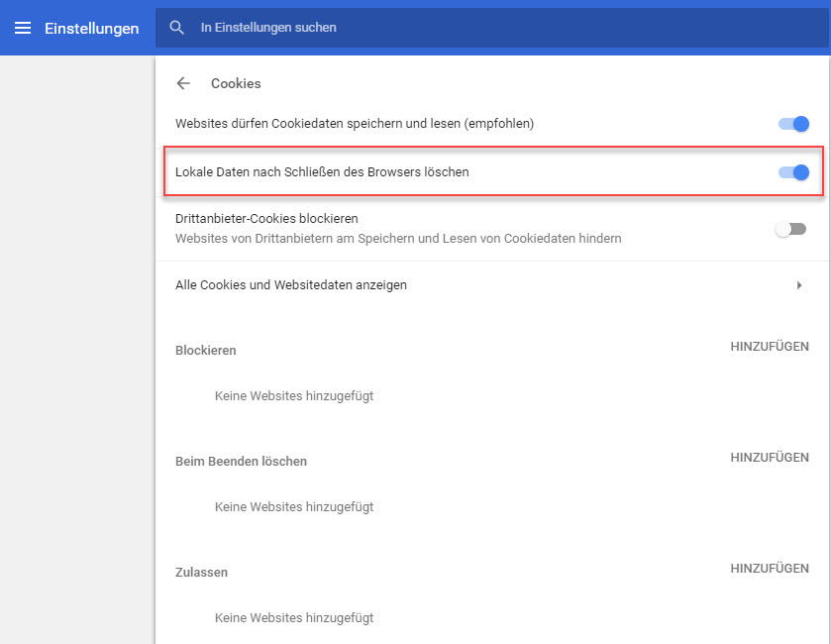Click HINZUFÜGEN next to Zulassen
The height and width of the screenshot is (644, 831).
pos(769,569)
